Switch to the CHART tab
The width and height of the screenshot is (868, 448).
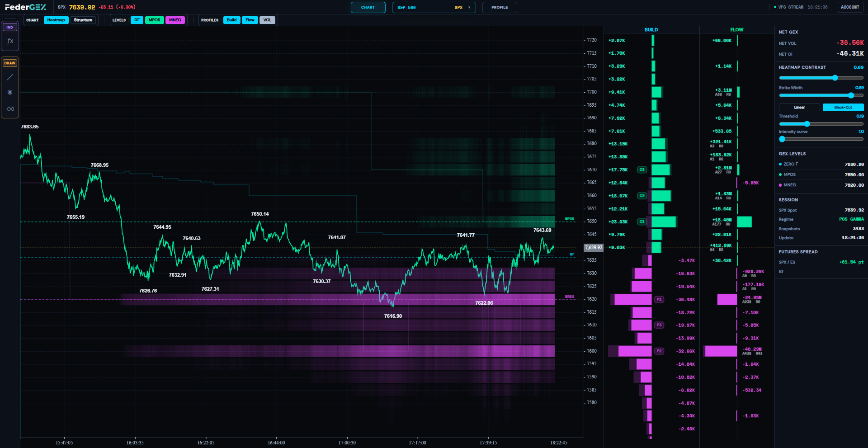(368, 7)
